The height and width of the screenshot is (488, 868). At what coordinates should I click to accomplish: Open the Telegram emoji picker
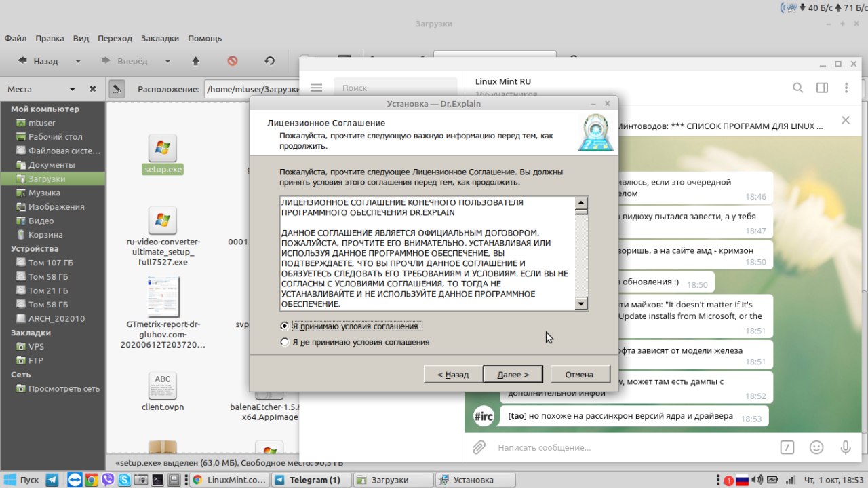(x=816, y=447)
